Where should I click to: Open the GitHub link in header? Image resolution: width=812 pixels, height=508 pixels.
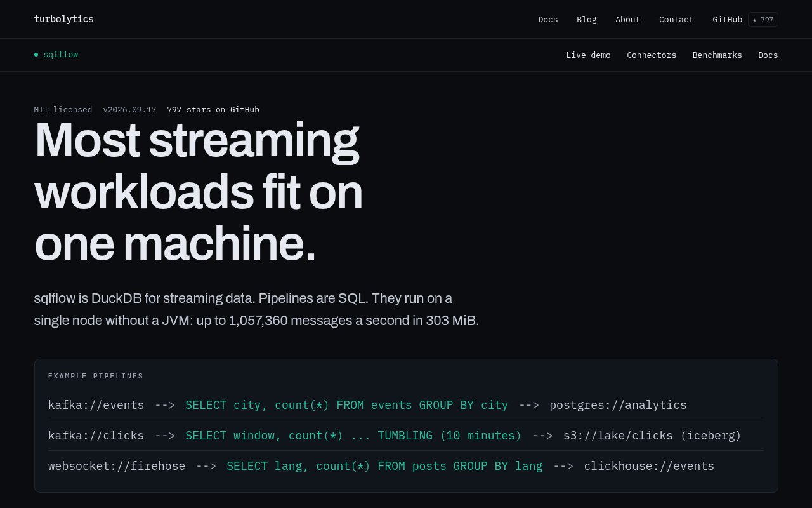(x=727, y=20)
